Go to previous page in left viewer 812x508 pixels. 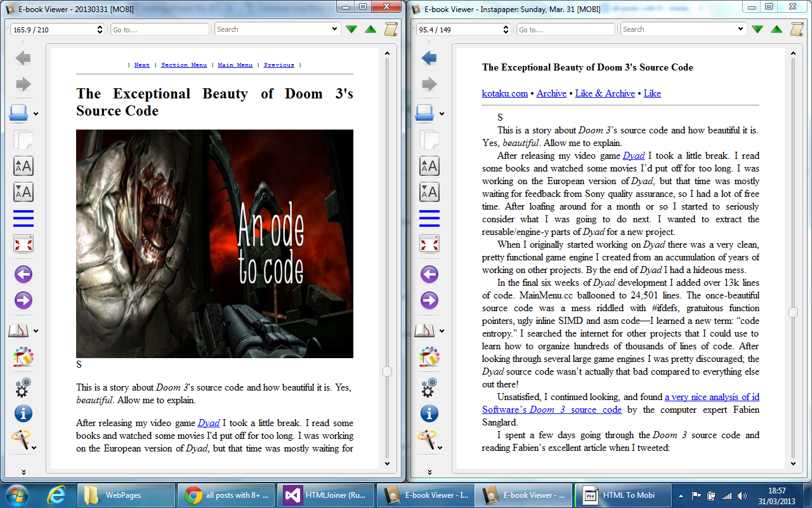tap(23, 274)
